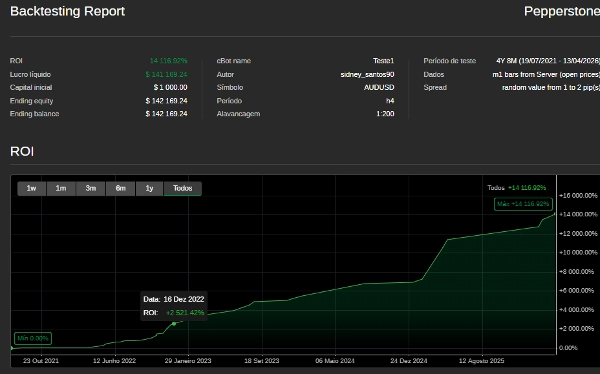
Task: Click the symbol value AUDUSD
Action: click(379, 87)
